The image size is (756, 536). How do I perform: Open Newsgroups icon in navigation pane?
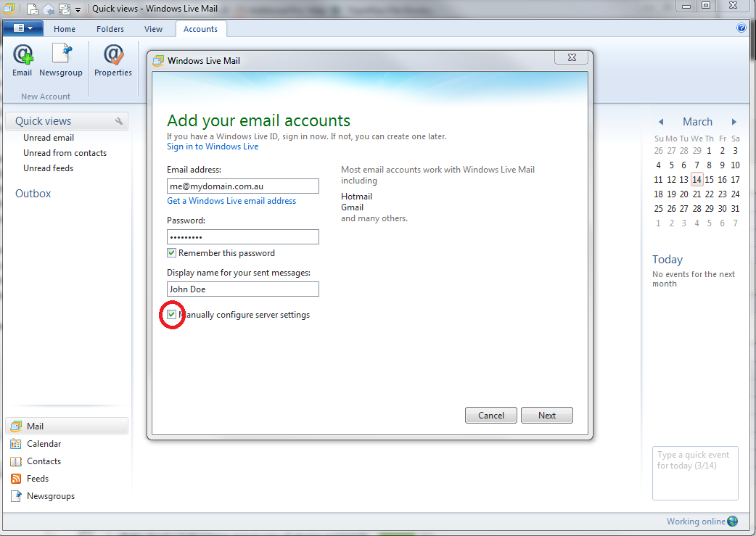[16, 496]
